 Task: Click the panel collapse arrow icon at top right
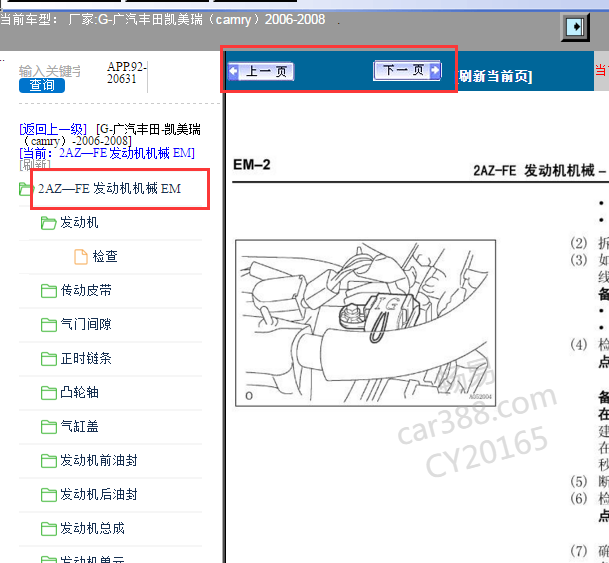pos(575,27)
